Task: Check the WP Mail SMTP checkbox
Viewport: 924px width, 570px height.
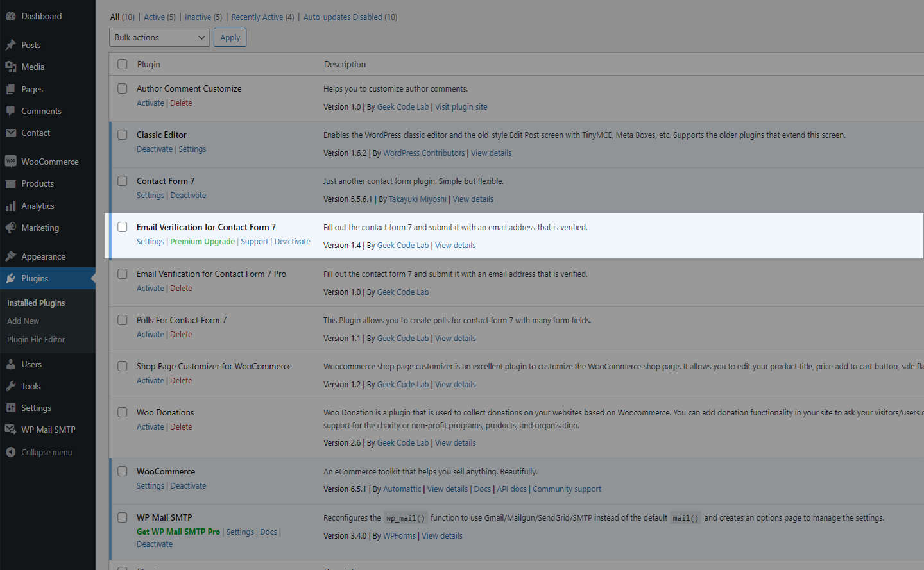Action: tap(123, 517)
